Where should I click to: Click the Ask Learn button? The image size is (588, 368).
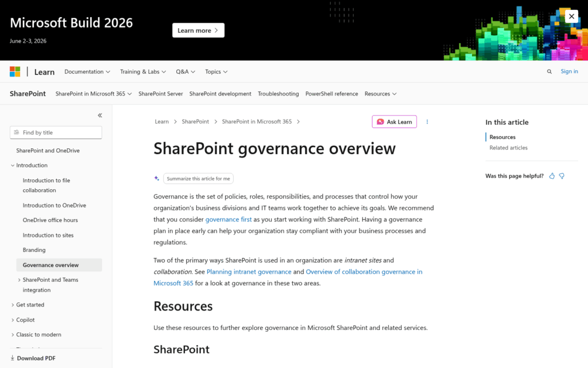point(394,122)
